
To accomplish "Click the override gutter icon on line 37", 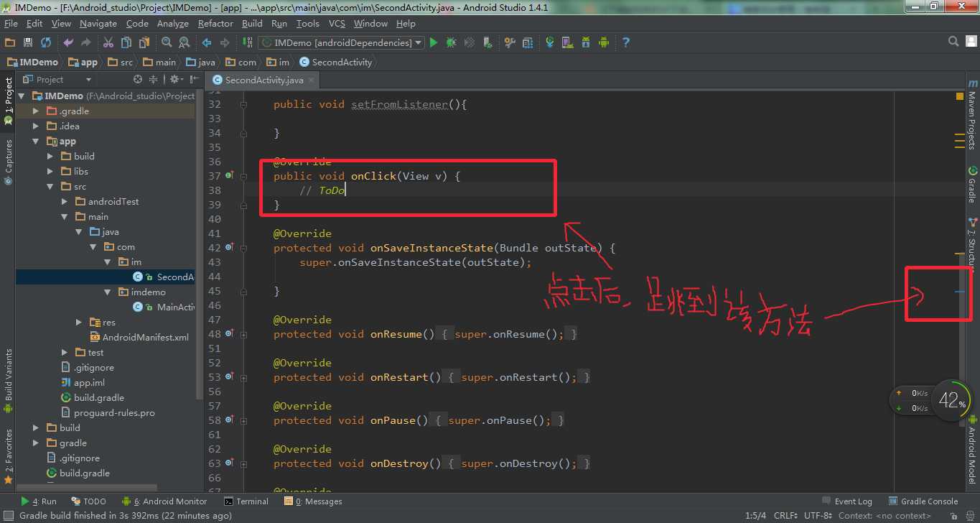I will (230, 175).
